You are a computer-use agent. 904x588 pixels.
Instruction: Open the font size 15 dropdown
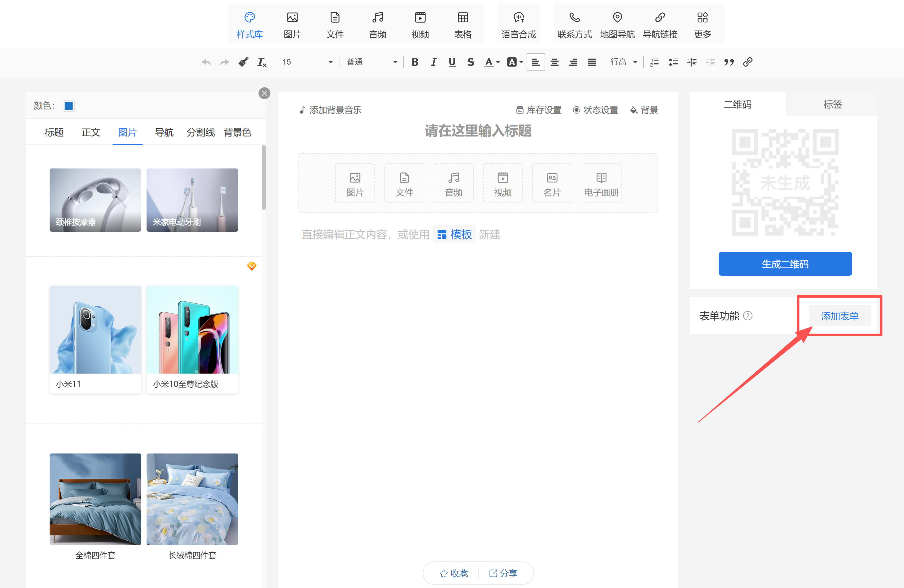307,62
